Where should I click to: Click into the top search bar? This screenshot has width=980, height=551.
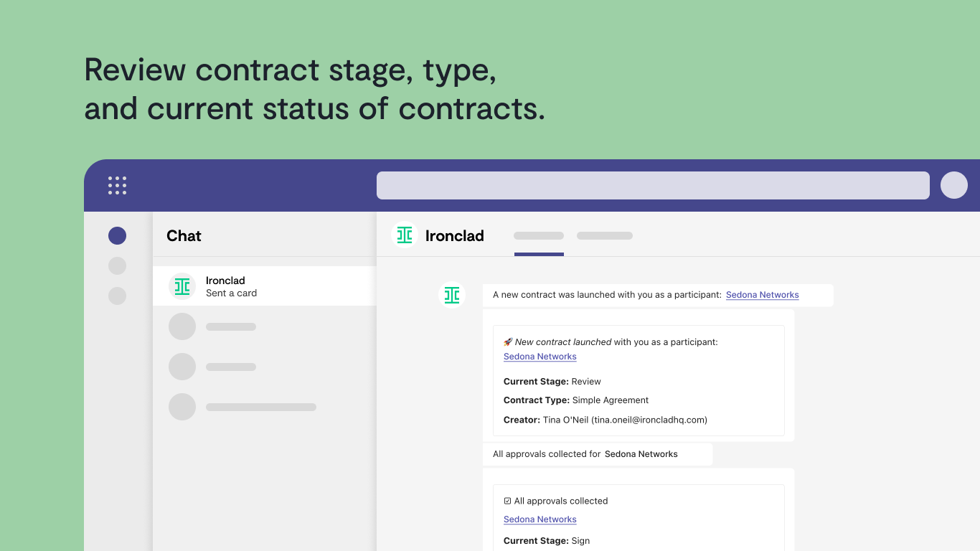click(x=652, y=185)
